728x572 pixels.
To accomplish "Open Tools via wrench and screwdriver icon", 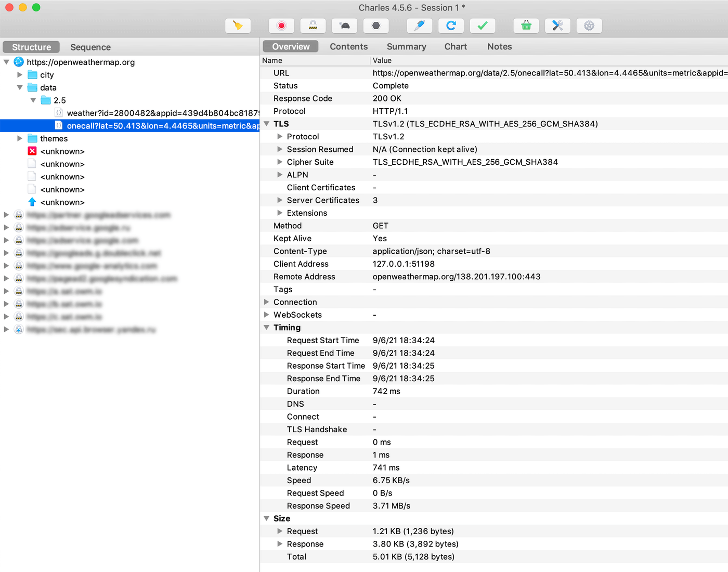I will coord(558,25).
